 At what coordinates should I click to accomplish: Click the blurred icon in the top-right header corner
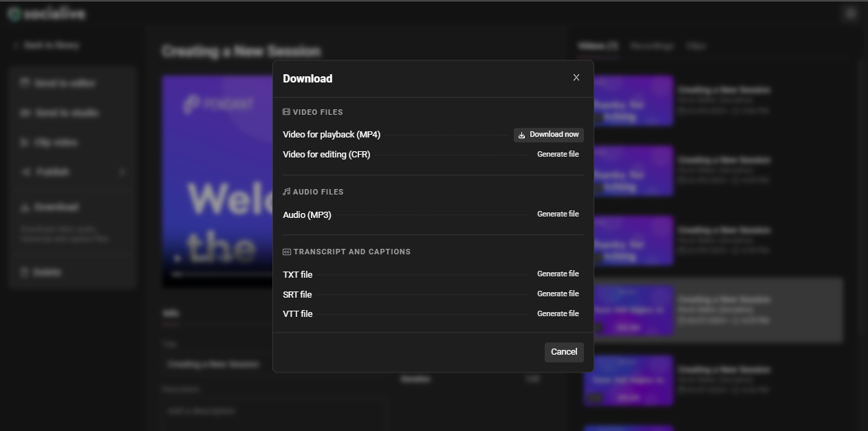coord(851,14)
